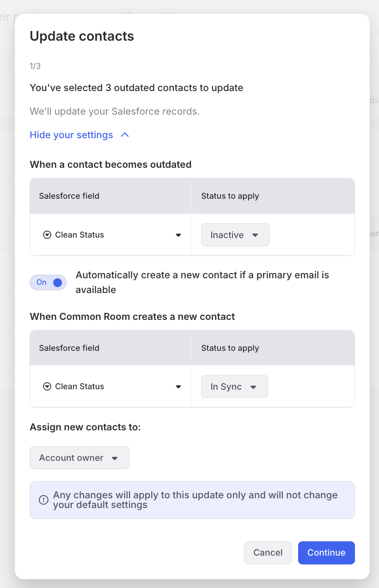Click caret arrow of Clean Status field in outdated table

(178, 235)
